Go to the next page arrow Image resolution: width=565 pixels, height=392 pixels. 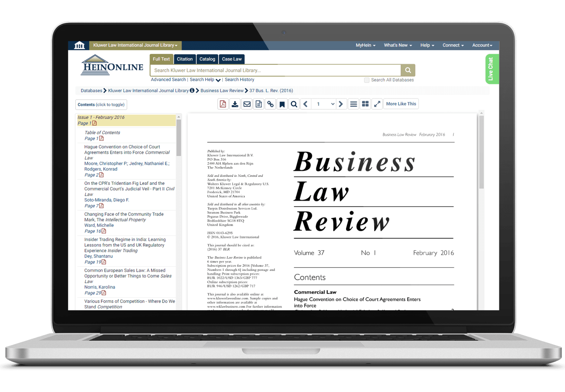pyautogui.click(x=341, y=104)
